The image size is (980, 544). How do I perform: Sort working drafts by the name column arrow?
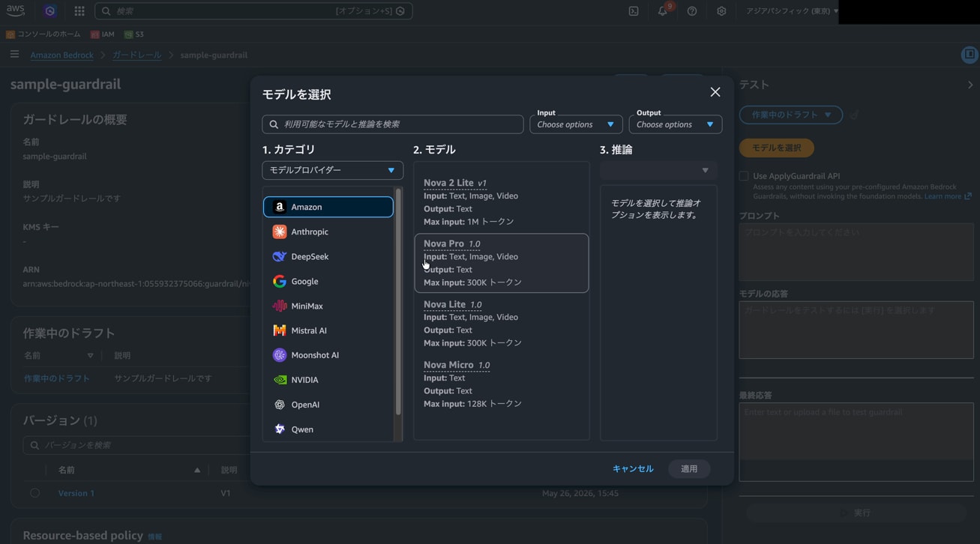[x=90, y=356]
